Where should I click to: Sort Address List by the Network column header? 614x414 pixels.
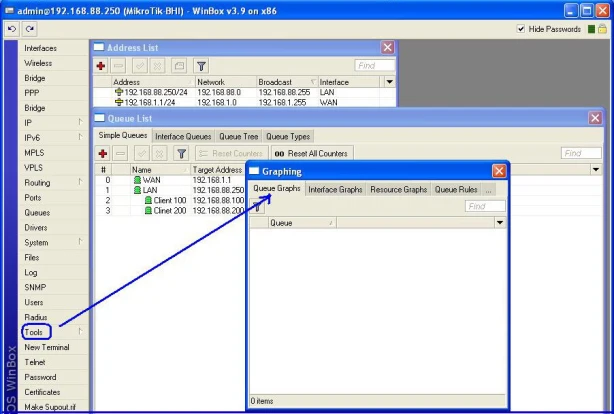pos(226,82)
